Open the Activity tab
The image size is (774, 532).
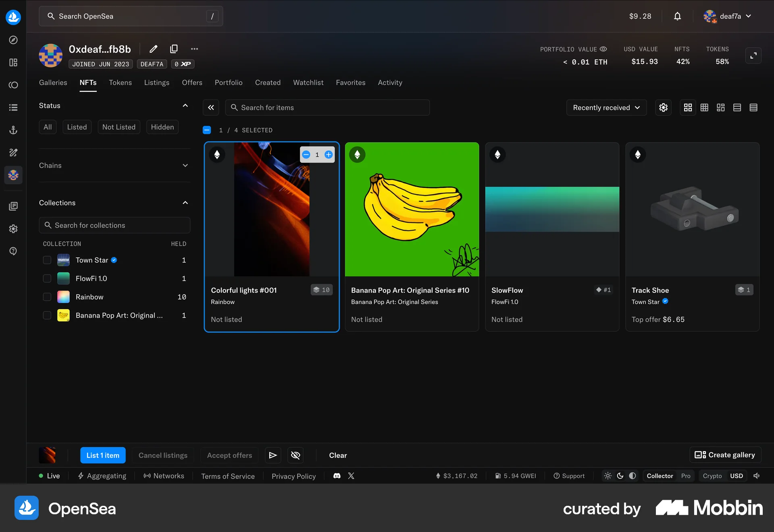389,83
